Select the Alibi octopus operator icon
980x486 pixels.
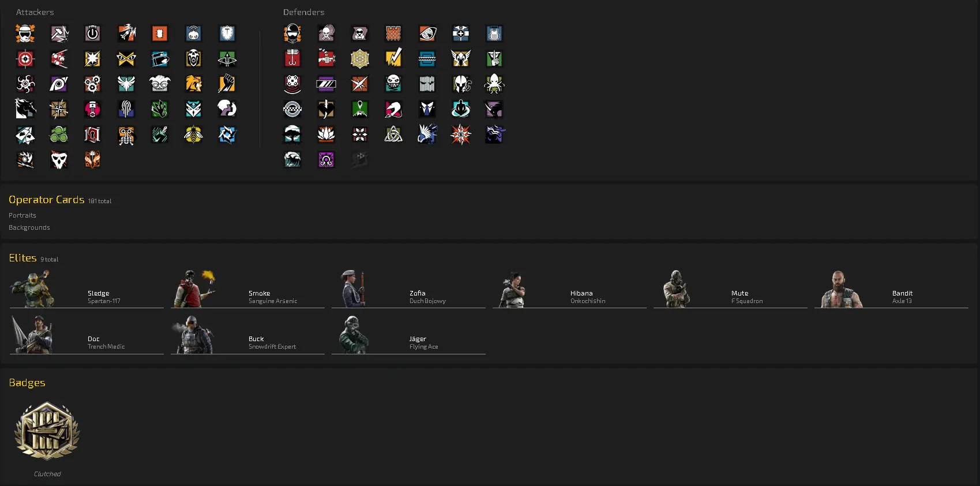point(494,84)
